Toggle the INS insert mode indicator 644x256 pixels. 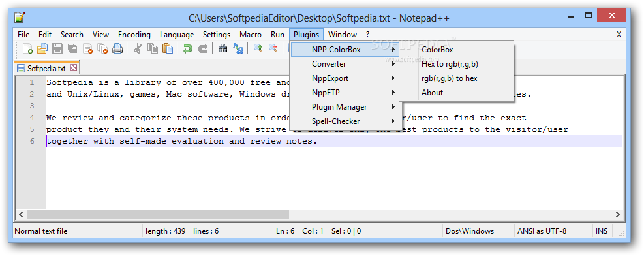(x=602, y=231)
